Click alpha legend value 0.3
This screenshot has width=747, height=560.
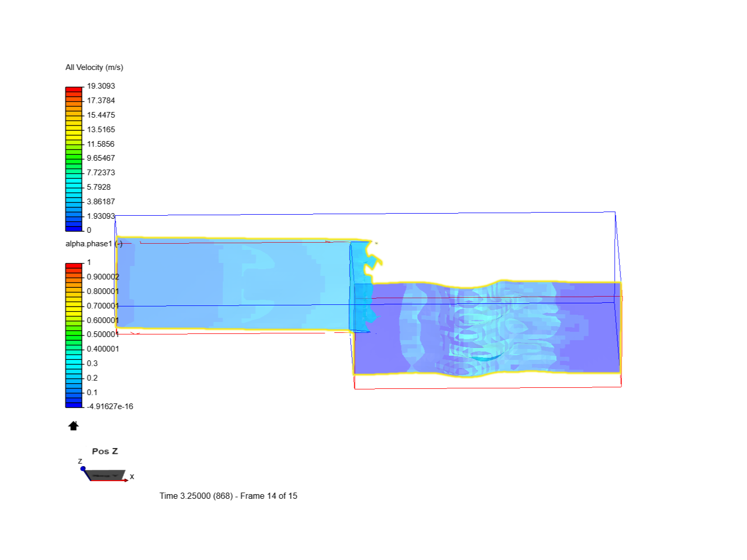92,363
